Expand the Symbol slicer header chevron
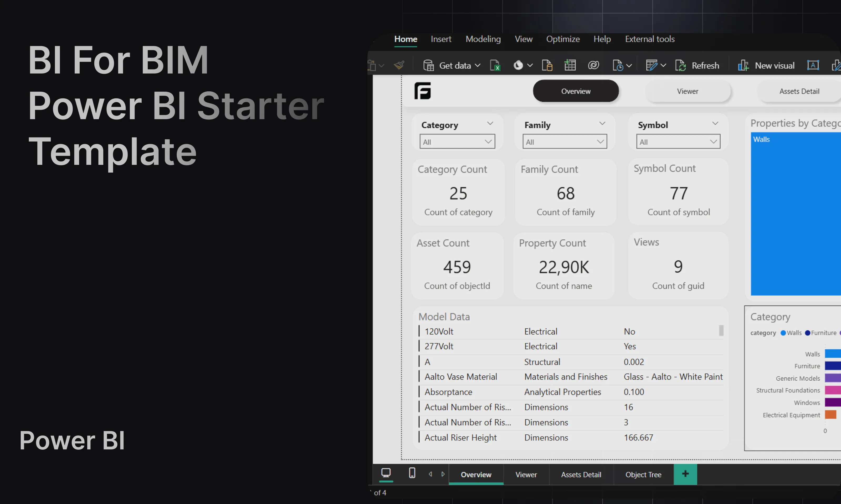The height and width of the screenshot is (504, 841). [x=715, y=123]
